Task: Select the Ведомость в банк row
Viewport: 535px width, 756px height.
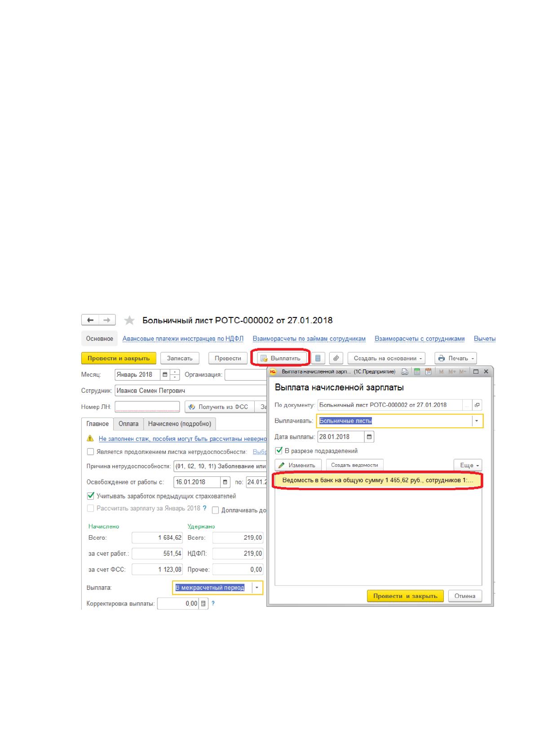Action: pyautogui.click(x=378, y=480)
